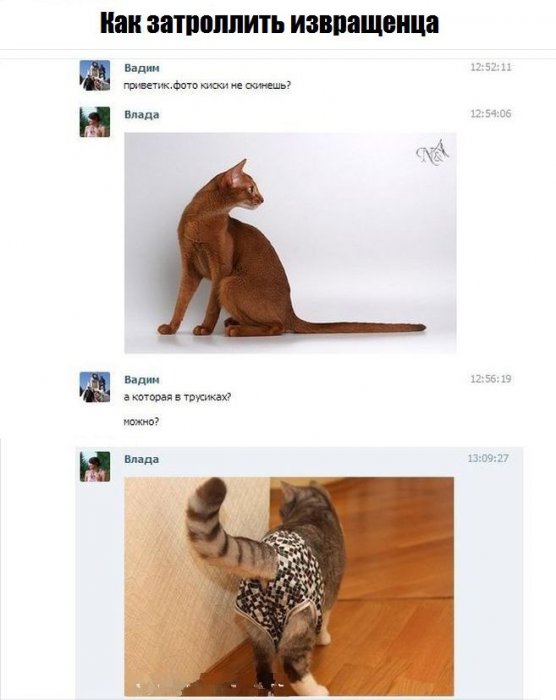The image size is (556, 700).
Task: Click the heading 'Как затроллить извращенца'
Action: point(269,23)
